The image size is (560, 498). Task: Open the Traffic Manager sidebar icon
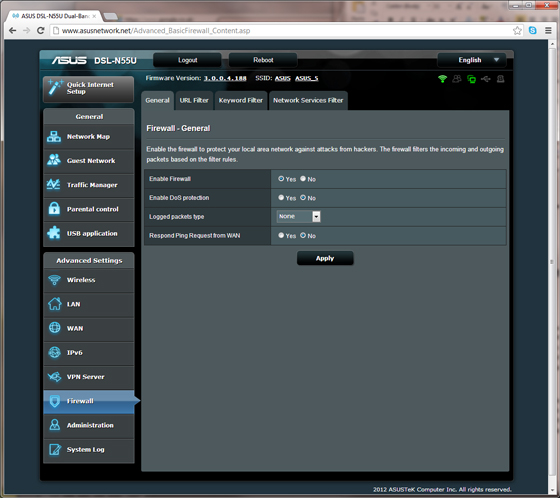[54, 184]
